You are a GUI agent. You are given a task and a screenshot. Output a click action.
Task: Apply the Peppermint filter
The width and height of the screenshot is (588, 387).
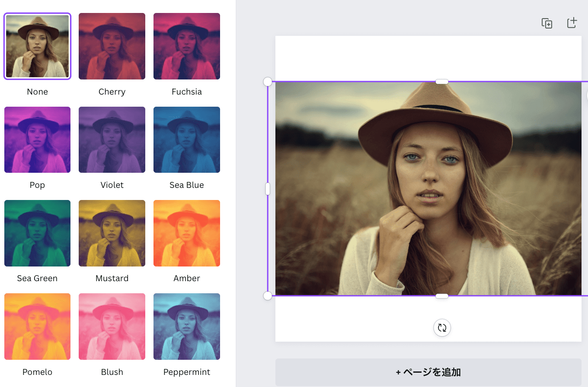(x=186, y=326)
